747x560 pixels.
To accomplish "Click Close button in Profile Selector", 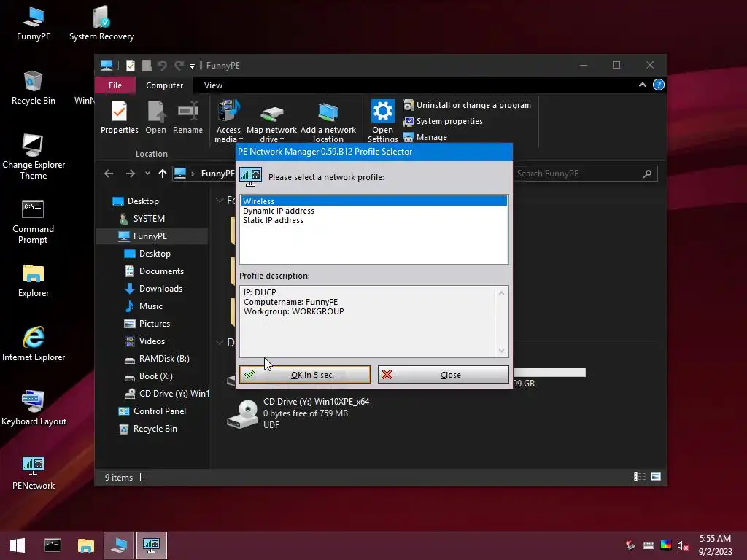I will pos(443,375).
